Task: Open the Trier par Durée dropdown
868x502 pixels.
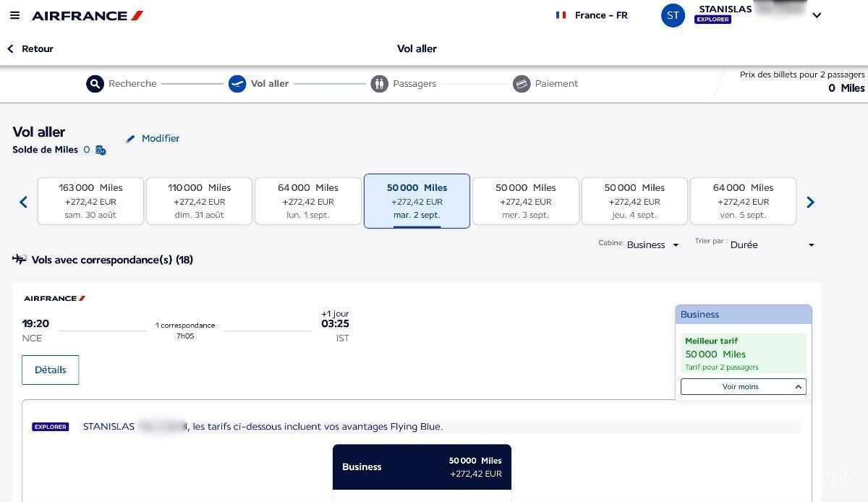Action: [773, 245]
